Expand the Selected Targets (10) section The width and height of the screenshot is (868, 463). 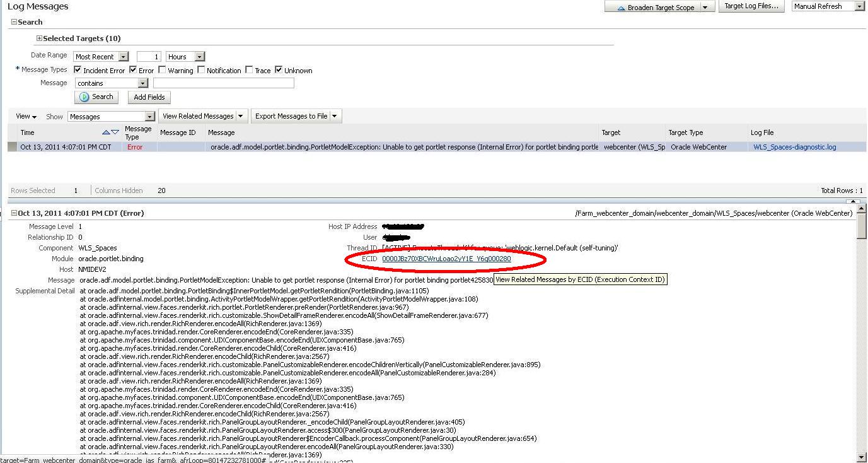38,38
